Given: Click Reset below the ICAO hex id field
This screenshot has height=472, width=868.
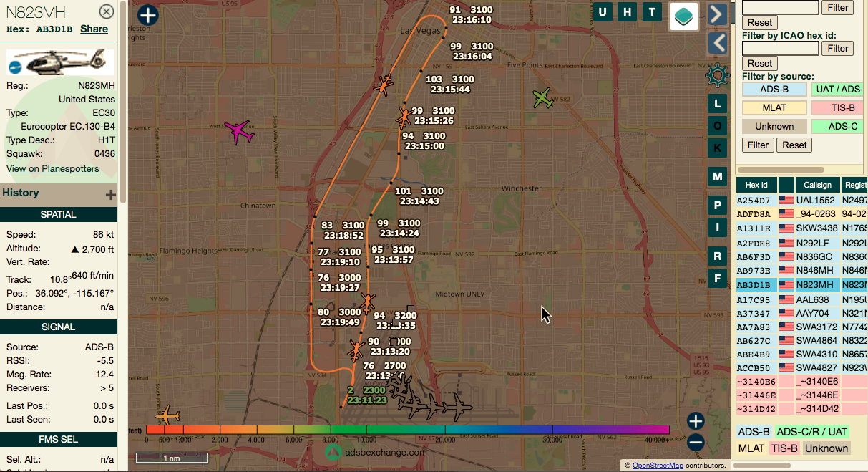Looking at the screenshot, I should [x=760, y=63].
